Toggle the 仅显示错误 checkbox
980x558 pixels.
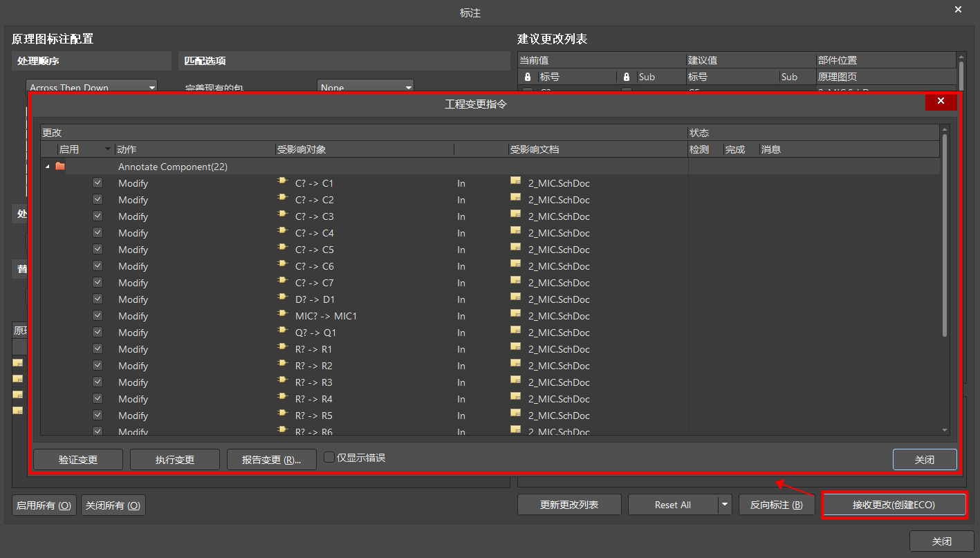(329, 458)
